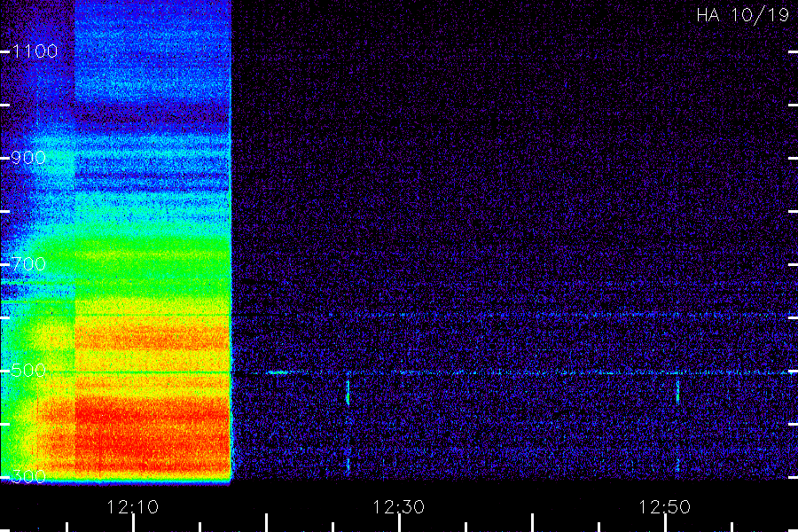Click the 12:30 time axis label
Viewport: 798px width, 532px height.
click(398, 507)
